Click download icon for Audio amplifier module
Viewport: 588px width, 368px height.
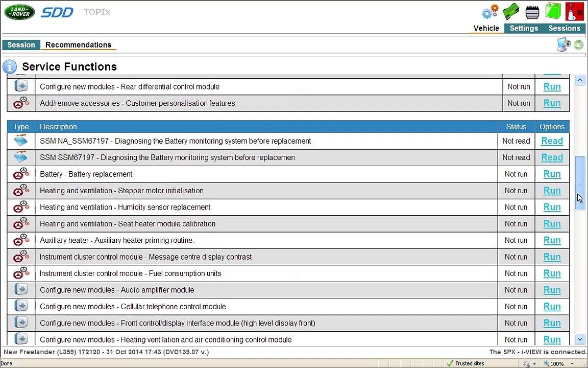tap(21, 290)
